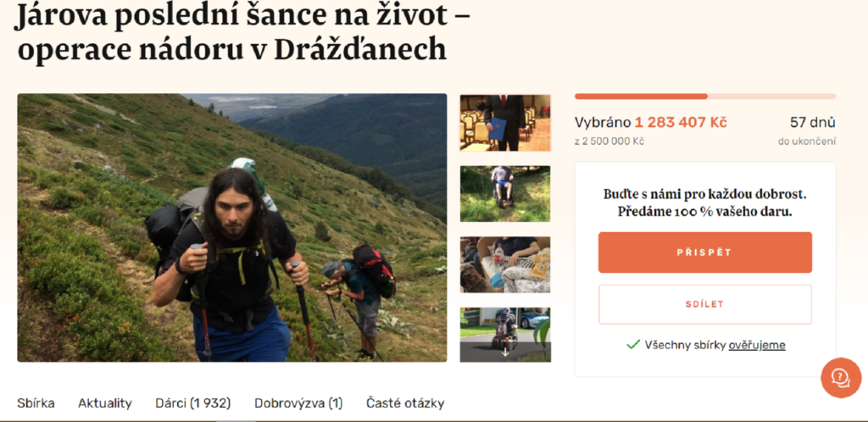Click the main hiker photo

click(232, 228)
